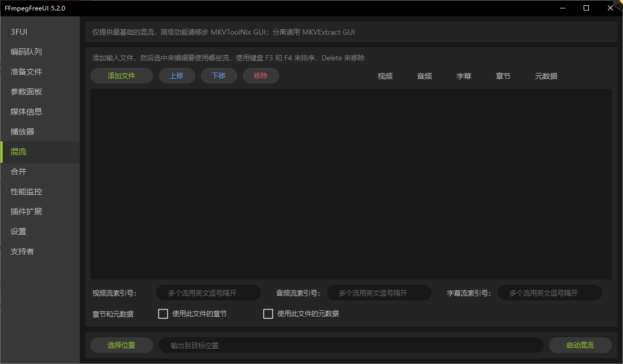Open the 设置 page

(x=17, y=231)
